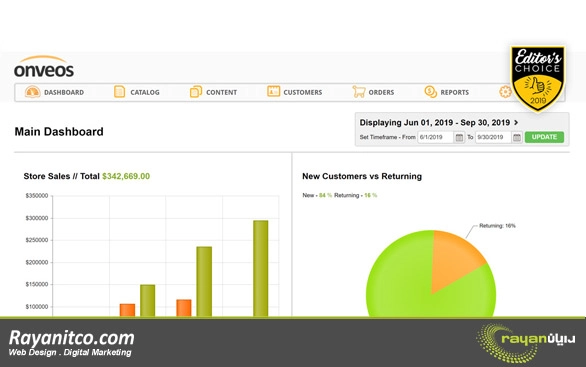Screen dimensions: 586x367
Task: Click the green Update button
Action: pos(544,137)
